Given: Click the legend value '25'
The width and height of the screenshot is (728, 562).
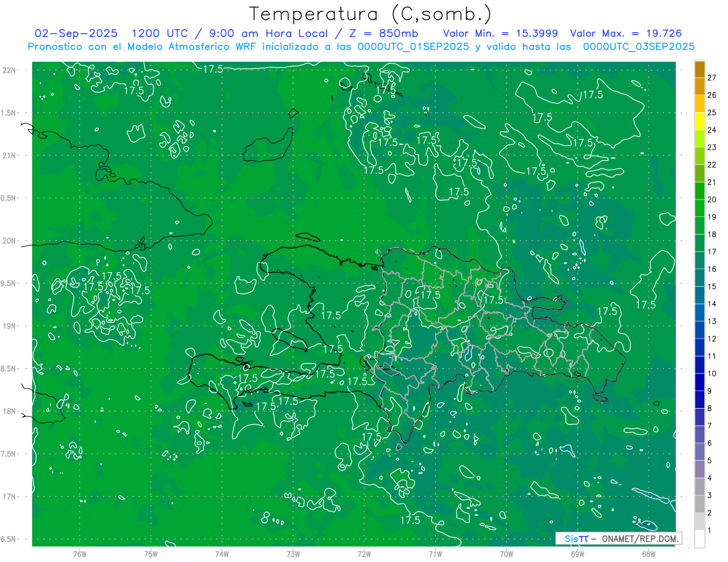Looking at the screenshot, I should [x=712, y=113].
